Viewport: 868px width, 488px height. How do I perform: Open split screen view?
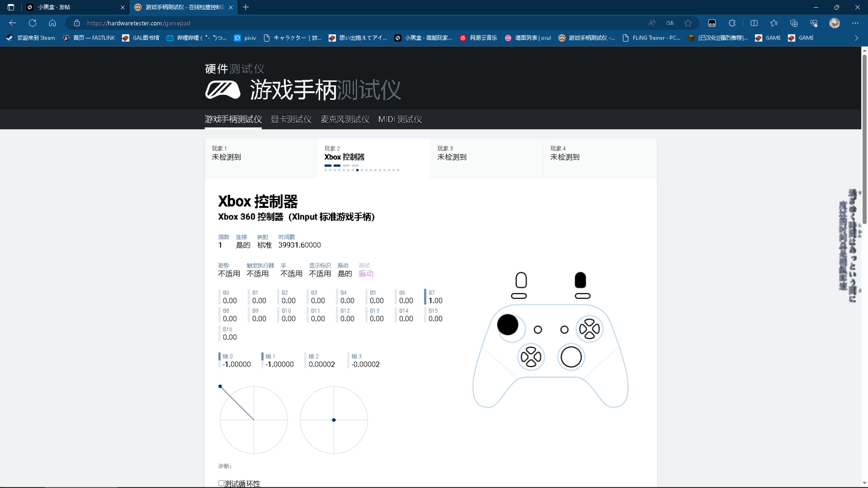click(x=754, y=23)
